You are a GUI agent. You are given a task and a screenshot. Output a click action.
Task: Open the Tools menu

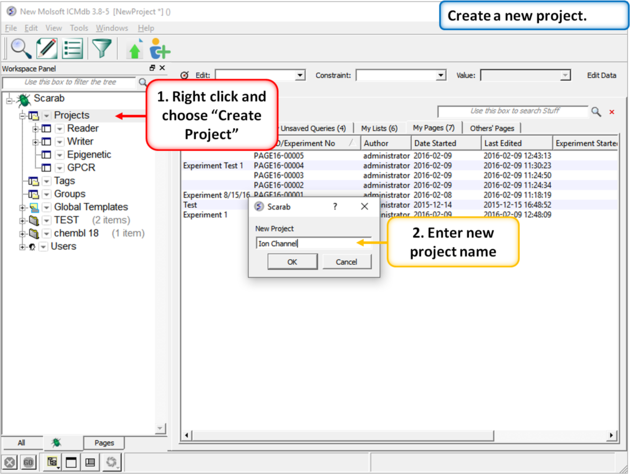[x=79, y=28]
